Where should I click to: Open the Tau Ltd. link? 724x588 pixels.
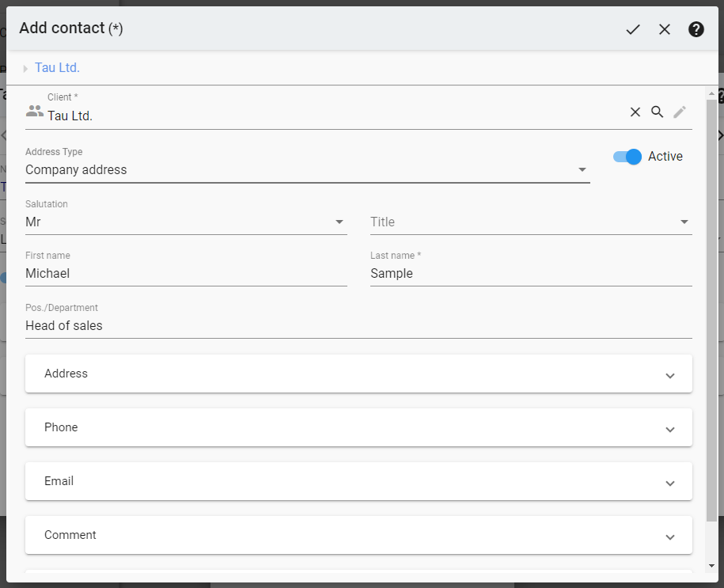(x=57, y=67)
